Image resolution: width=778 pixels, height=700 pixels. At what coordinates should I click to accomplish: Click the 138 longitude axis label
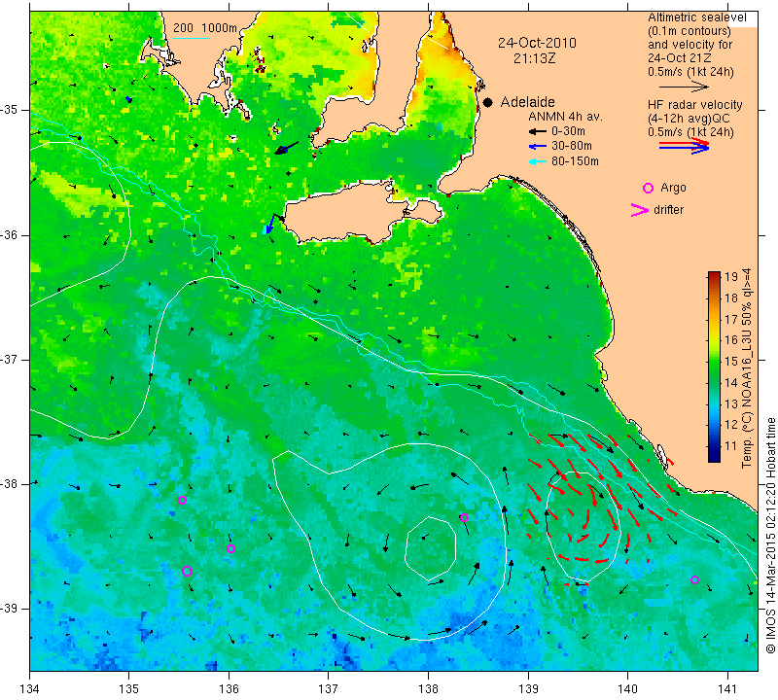pyautogui.click(x=428, y=688)
